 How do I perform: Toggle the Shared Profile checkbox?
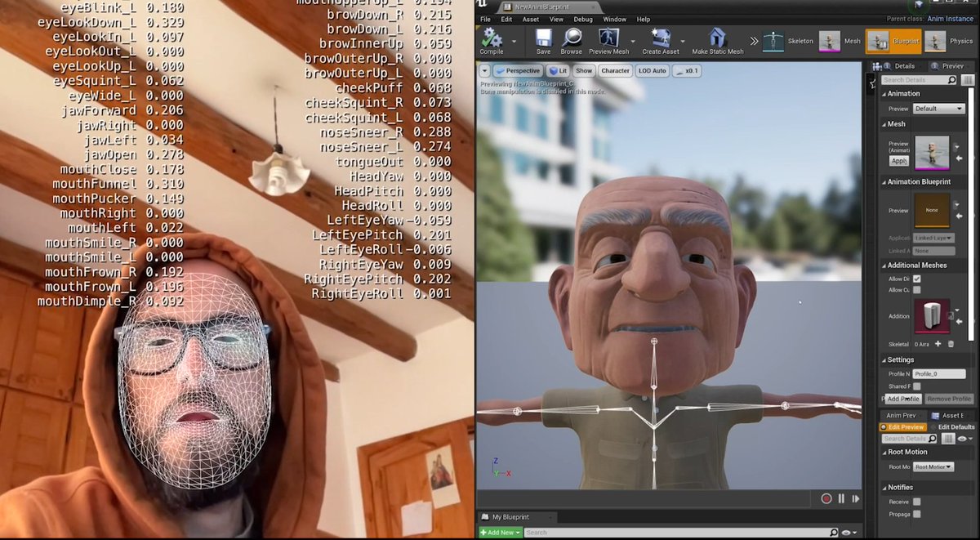[917, 386]
